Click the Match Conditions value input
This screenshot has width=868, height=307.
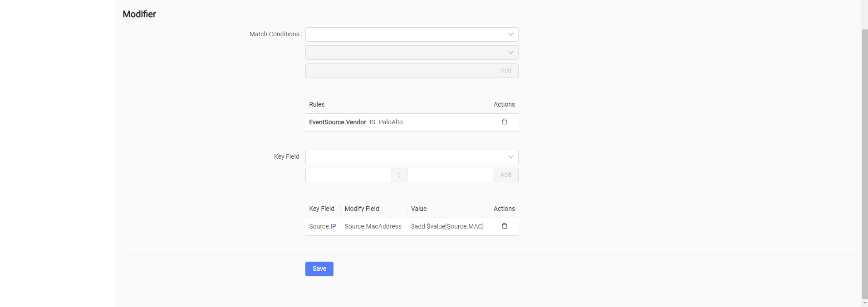pos(399,71)
